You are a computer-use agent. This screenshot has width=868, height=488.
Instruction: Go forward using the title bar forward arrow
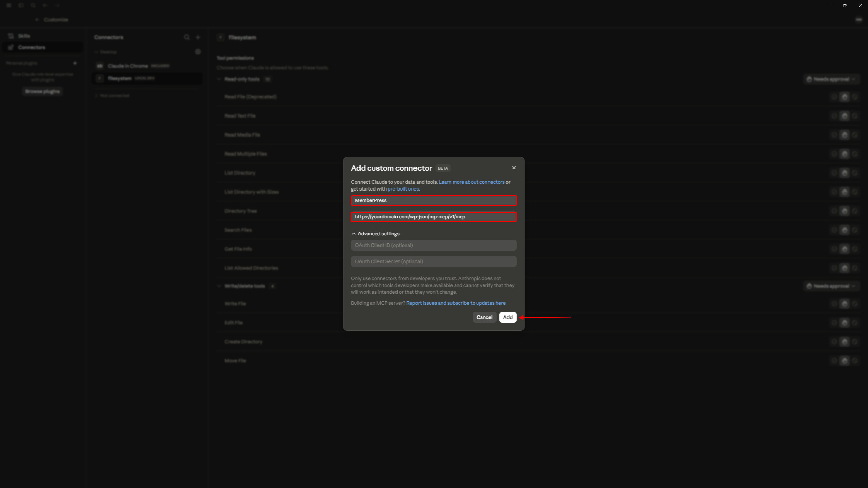57,5
